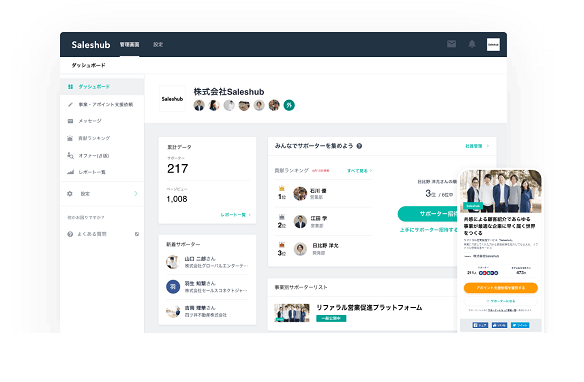Click the ダッシュボード grid icon in sidebar
This screenshot has width=584, height=382.
tap(70, 87)
